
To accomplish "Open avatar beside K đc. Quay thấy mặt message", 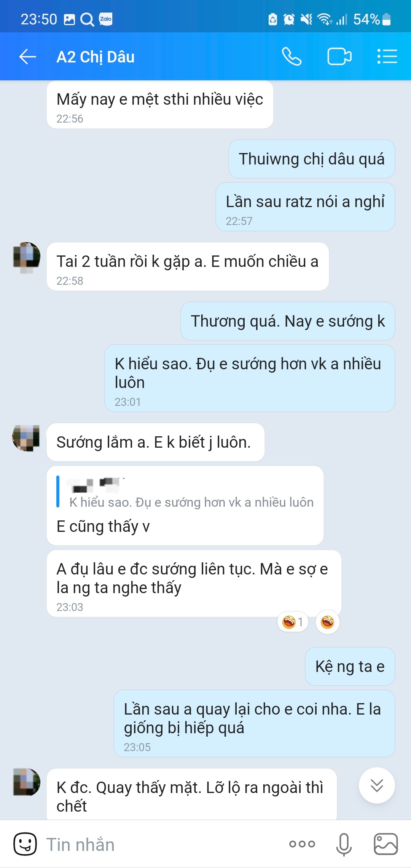I will pos(27,782).
